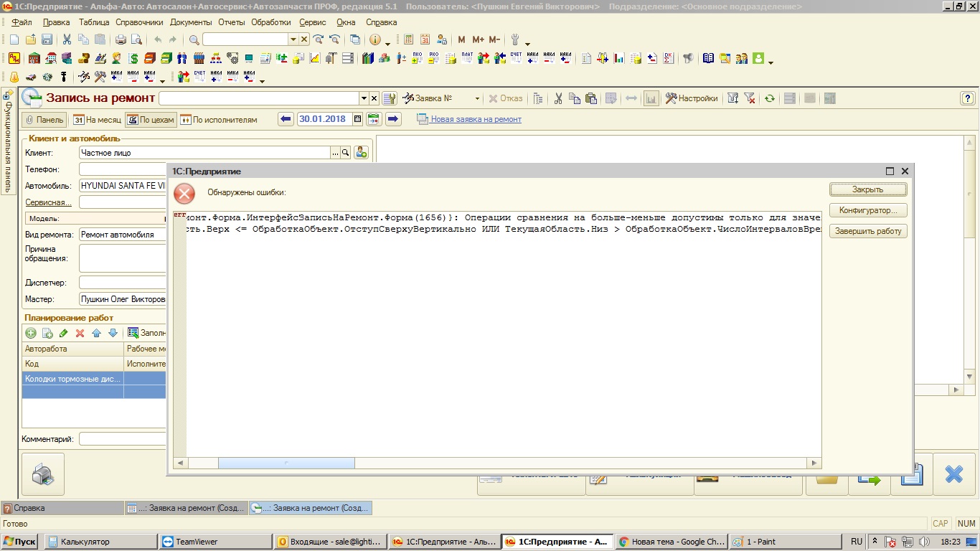Click the Cut scissors icon in top toolbar

point(67,39)
